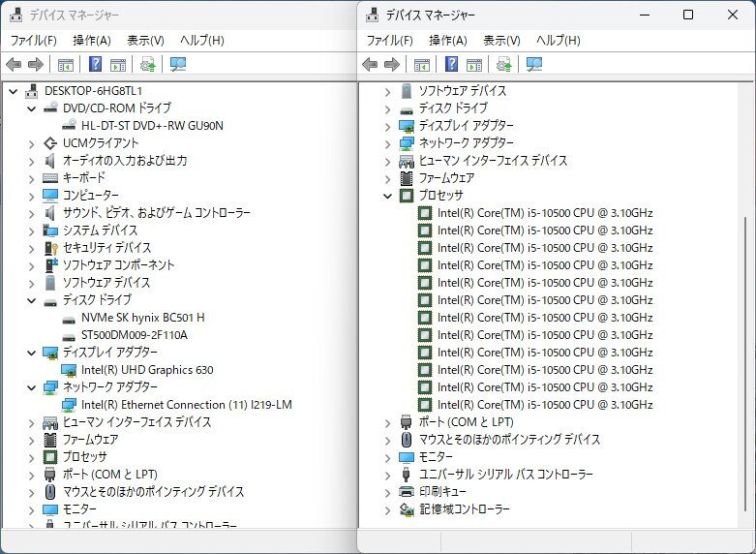Click action pane icon in right window toolbar
756x554 pixels.
coord(474,64)
